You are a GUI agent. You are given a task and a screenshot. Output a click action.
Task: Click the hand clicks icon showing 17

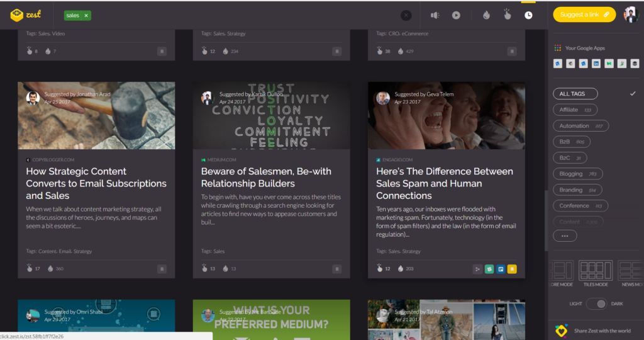pyautogui.click(x=29, y=268)
